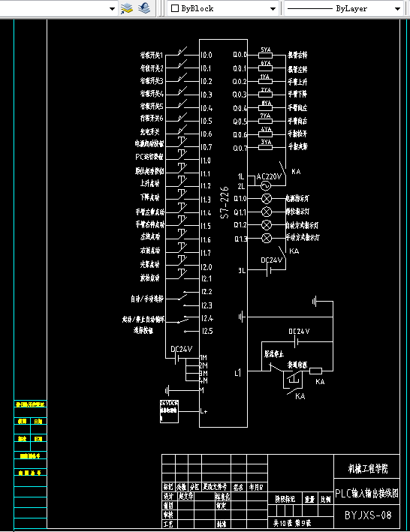Image resolution: width=410 pixels, height=532 pixels.
Task: Select the 1L terminal label
Action: pos(240,177)
